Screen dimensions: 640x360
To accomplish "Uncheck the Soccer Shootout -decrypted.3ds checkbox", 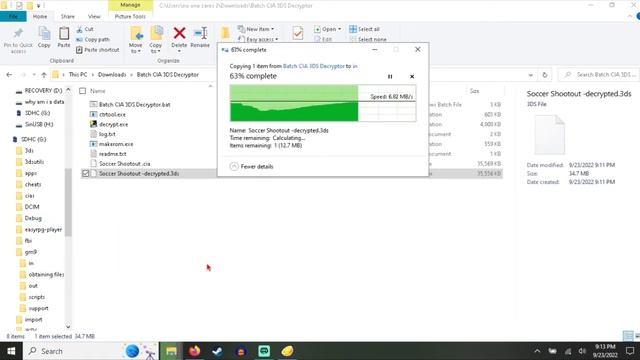I will coord(85,173).
